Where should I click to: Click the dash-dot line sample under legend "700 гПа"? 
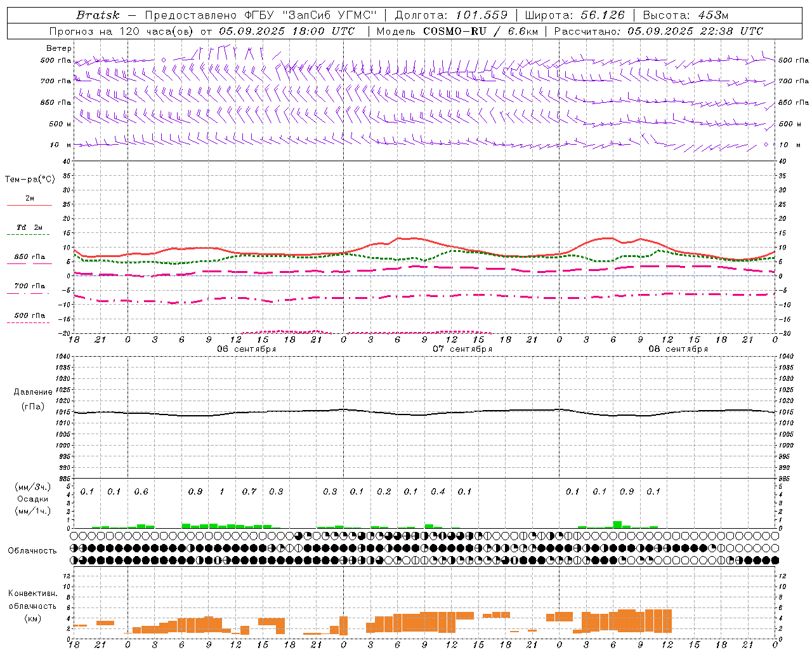pyautogui.click(x=29, y=293)
